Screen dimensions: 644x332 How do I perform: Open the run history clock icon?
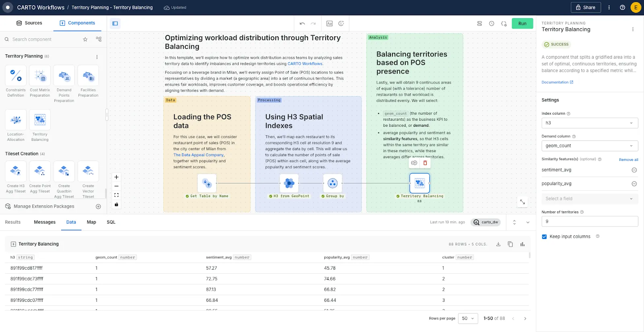click(491, 23)
